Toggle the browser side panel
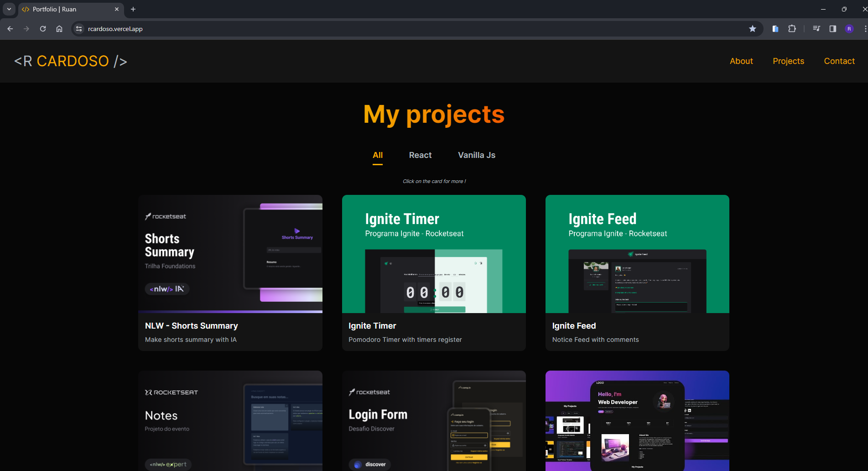Viewport: 868px width, 471px height. point(833,29)
